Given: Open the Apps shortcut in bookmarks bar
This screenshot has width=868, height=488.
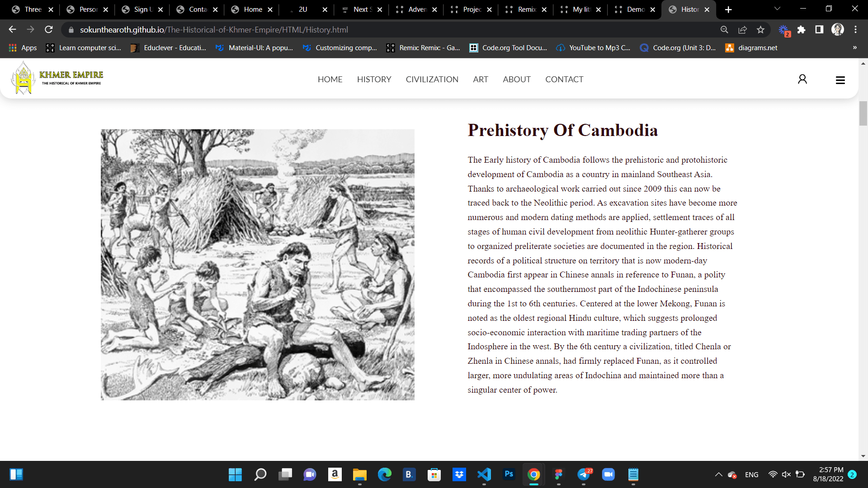Looking at the screenshot, I should click(23, 47).
